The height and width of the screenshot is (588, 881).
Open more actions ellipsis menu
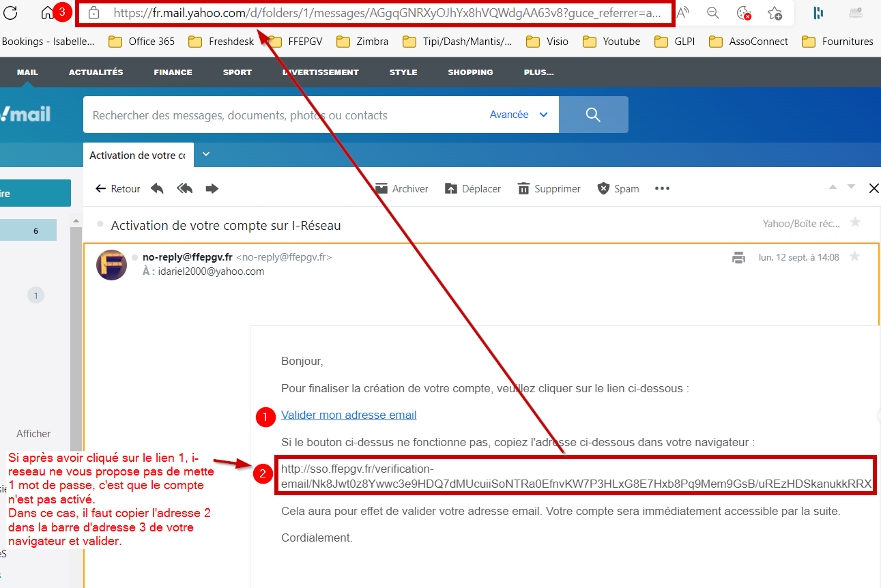662,189
